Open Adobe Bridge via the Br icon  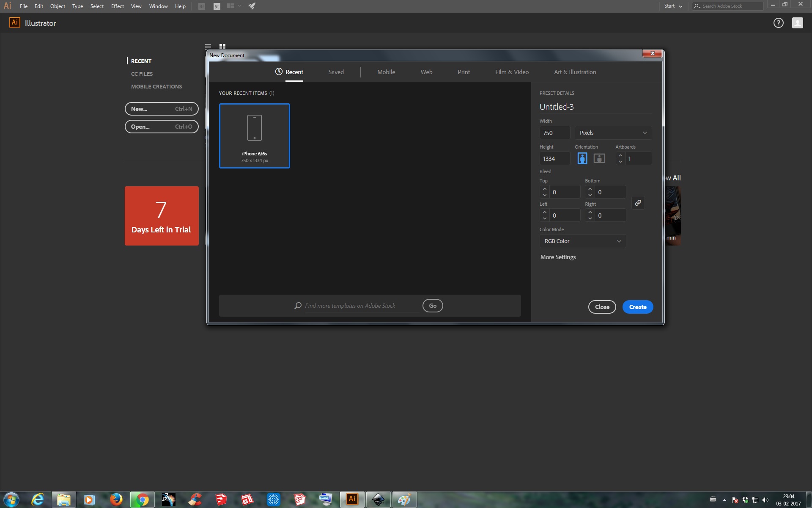(x=202, y=6)
